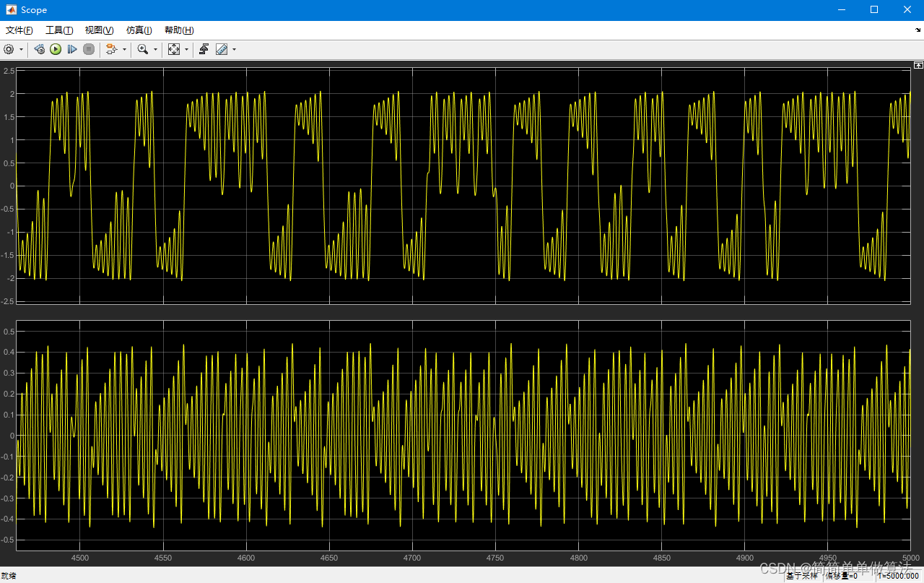Run the simulation with green play button
The height and width of the screenshot is (583, 924).
pos(56,49)
